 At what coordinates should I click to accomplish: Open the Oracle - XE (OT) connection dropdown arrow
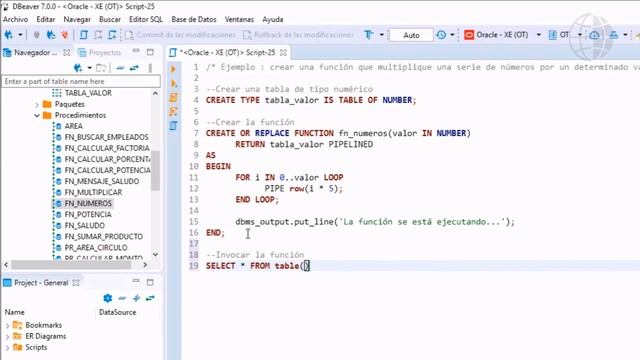(538, 35)
